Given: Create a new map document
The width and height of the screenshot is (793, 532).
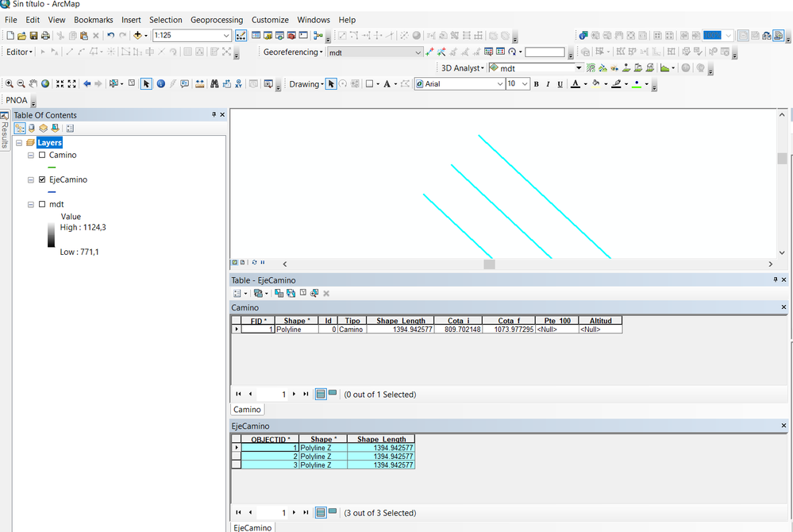Looking at the screenshot, I should coord(10,36).
